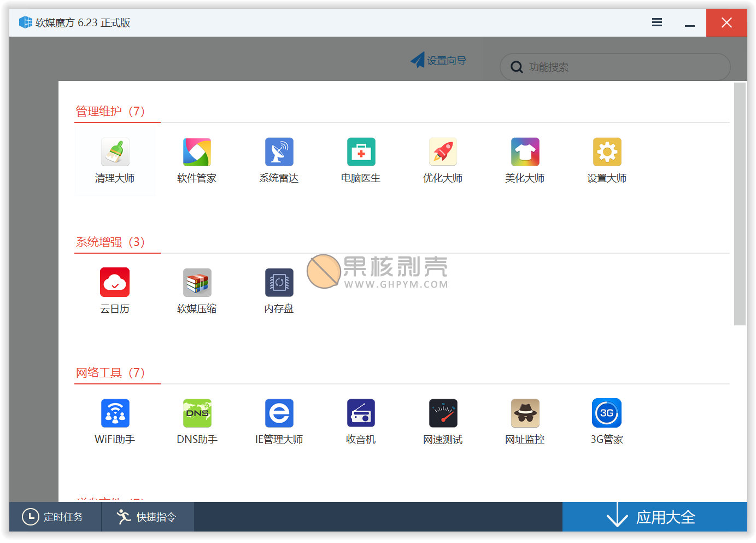
Task: Launch 云日历 cloud calendar
Action: [115, 292]
